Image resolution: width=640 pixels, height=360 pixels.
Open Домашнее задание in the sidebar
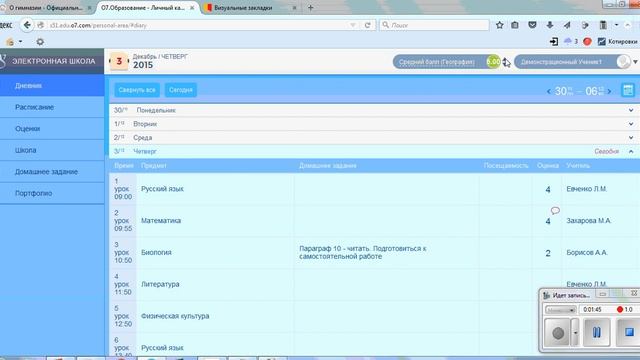[52, 172]
